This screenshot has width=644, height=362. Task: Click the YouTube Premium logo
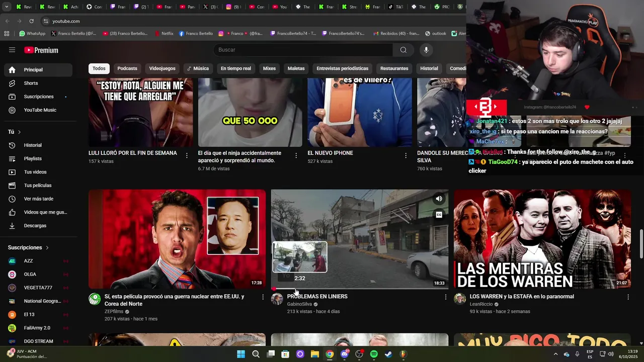[41, 50]
